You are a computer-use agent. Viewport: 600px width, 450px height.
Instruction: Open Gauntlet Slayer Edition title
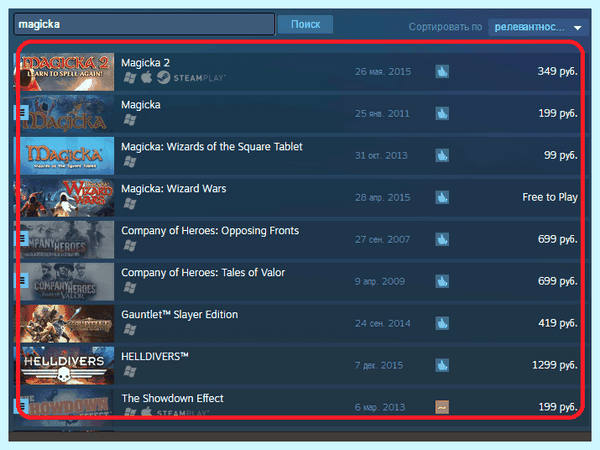click(x=179, y=315)
